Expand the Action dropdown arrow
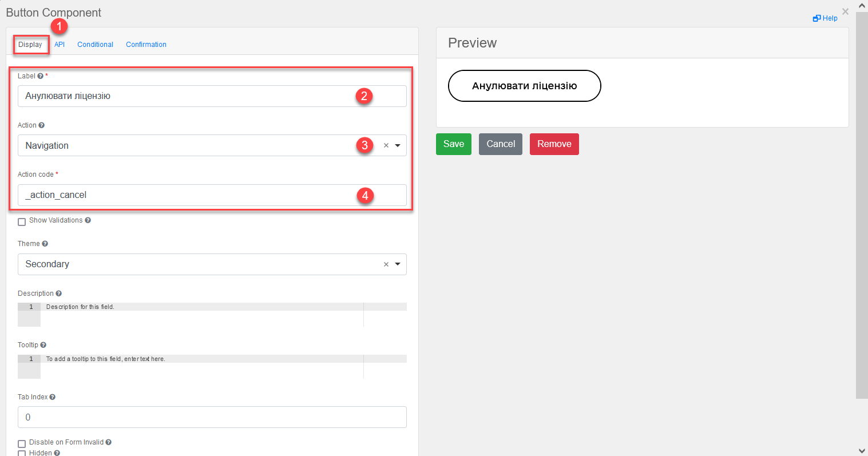The height and width of the screenshot is (456, 868). (398, 146)
